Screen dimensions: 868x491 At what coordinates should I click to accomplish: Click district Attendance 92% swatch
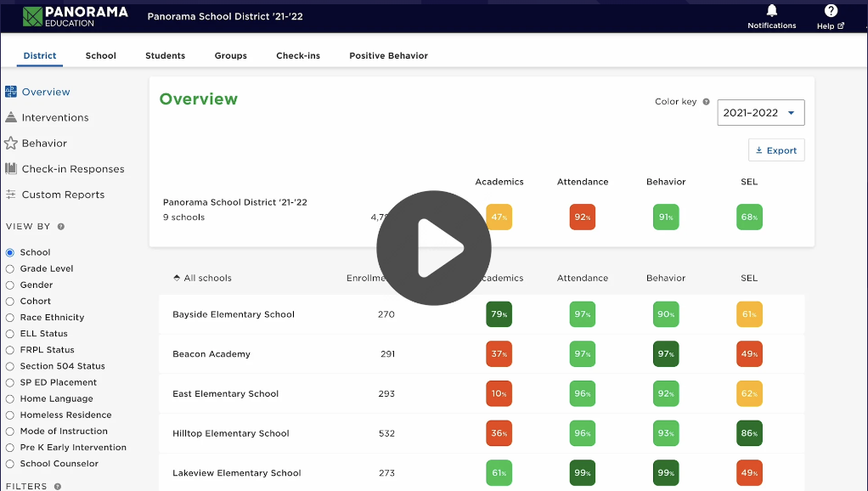pos(583,217)
